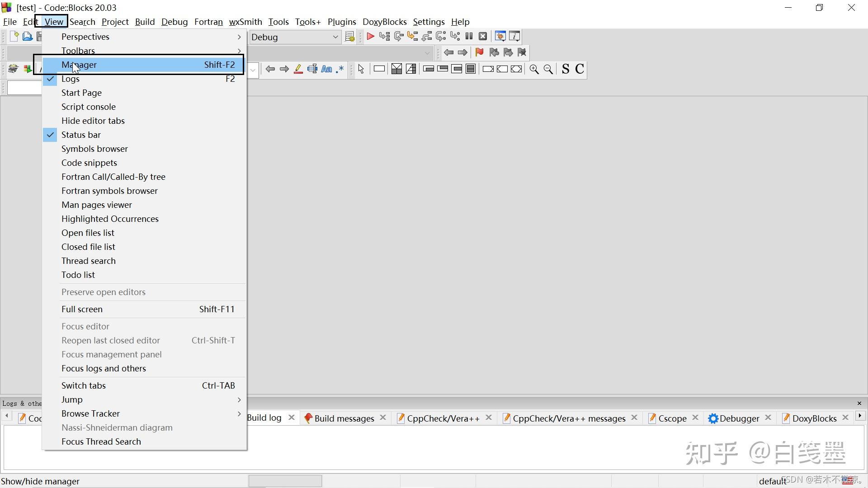Open the Debug build target dropdown
The height and width of the screenshot is (488, 868).
(335, 37)
